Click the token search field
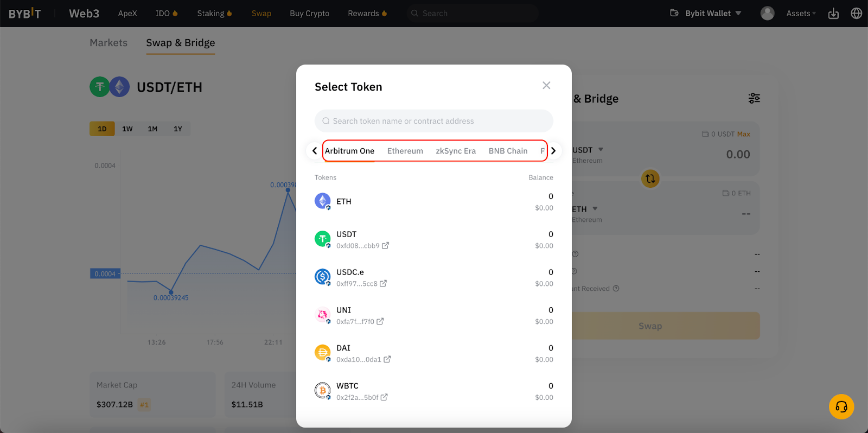The width and height of the screenshot is (868, 433). click(x=434, y=121)
